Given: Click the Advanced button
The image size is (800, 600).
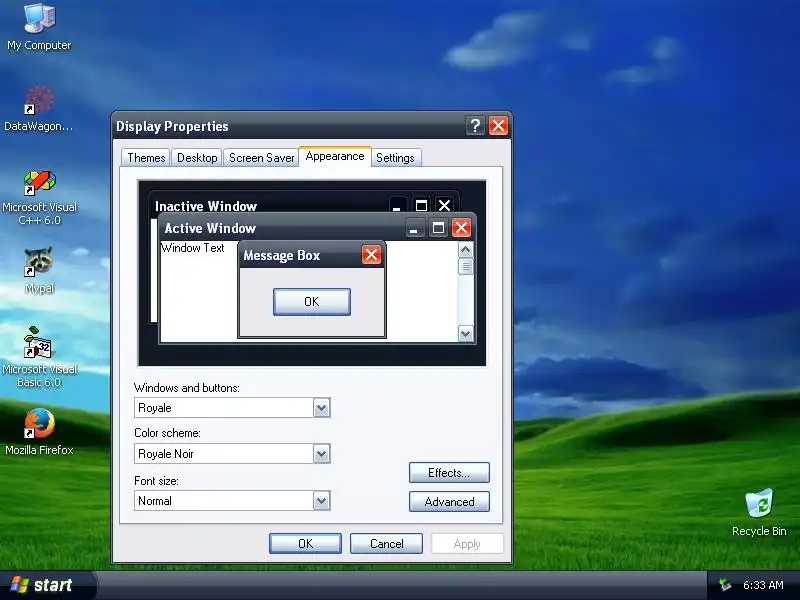Looking at the screenshot, I should (x=449, y=502).
